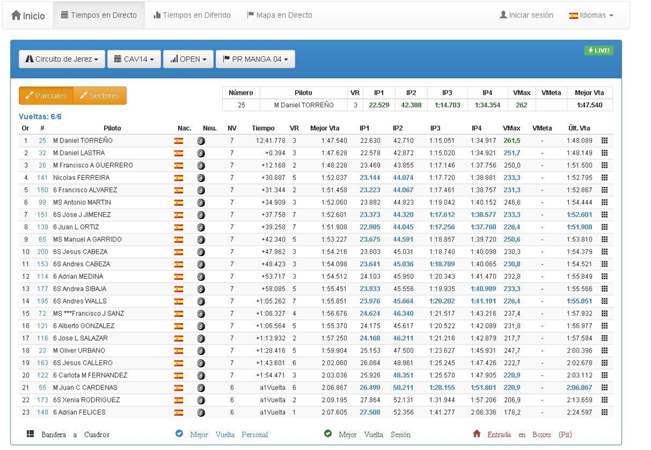Image resolution: width=651 pixels, height=450 pixels.
Task: Click the 12:41.778 total time cell
Action: [x=271, y=141]
